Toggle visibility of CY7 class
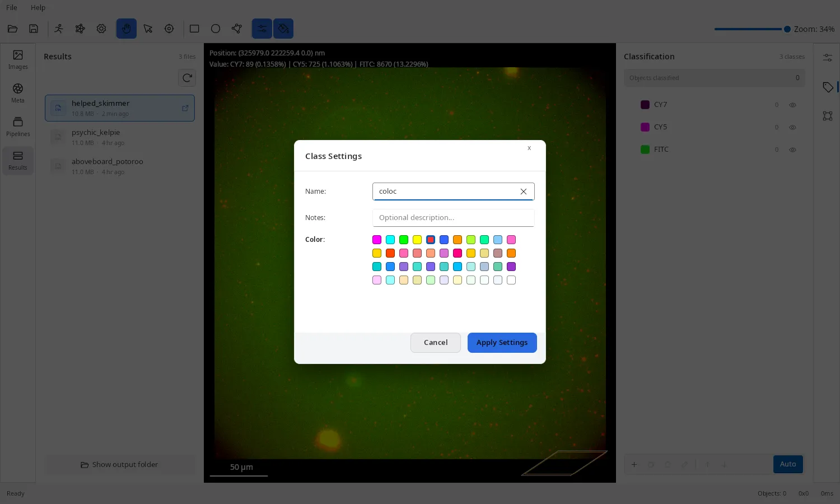Viewport: 840px width, 504px height. [x=792, y=105]
